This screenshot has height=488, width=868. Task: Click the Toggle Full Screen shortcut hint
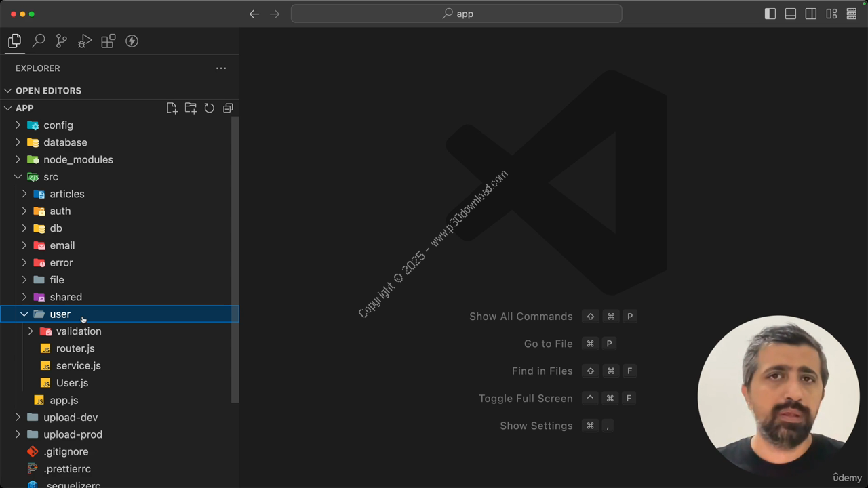tap(557, 399)
